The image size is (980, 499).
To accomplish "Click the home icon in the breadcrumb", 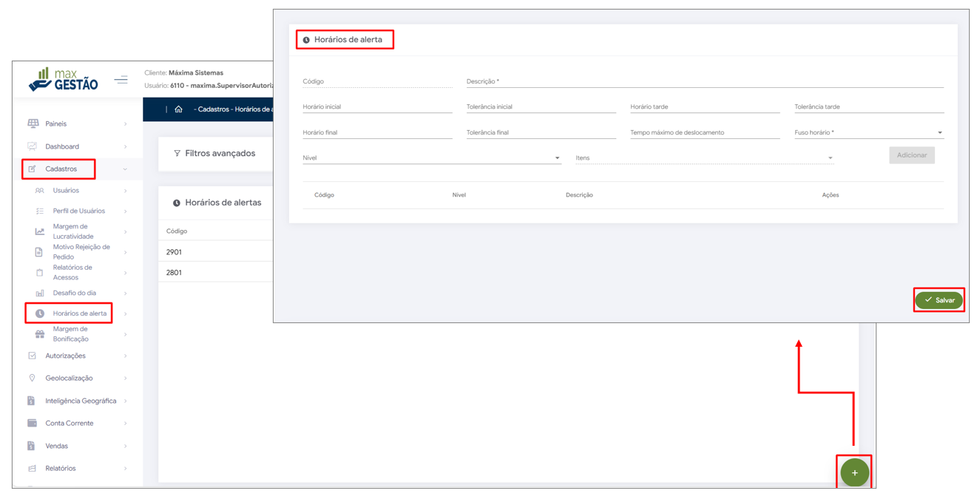I will (x=178, y=109).
